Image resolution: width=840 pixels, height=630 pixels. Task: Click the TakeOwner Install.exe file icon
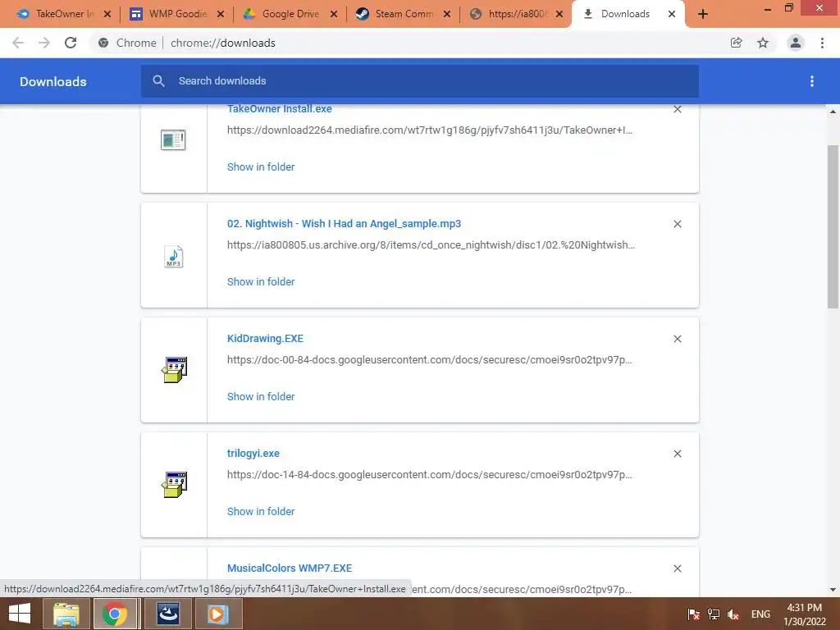173,139
